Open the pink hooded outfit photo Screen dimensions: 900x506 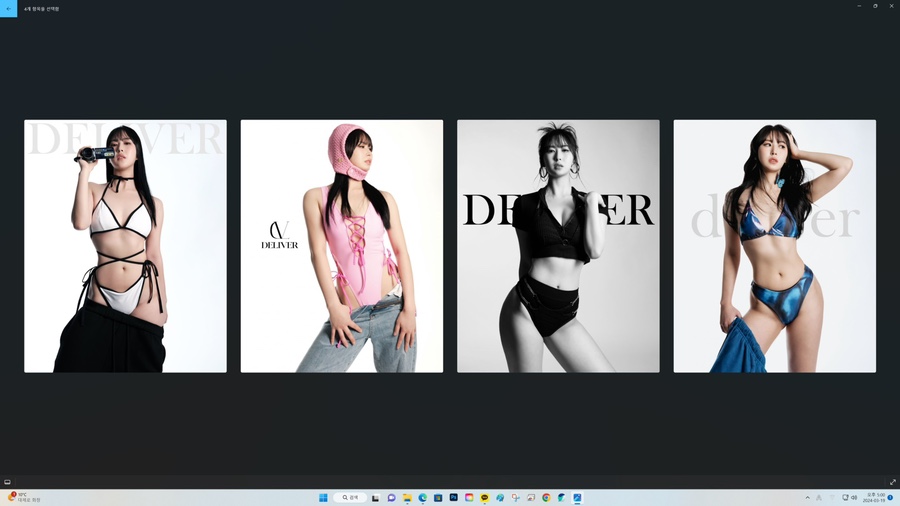[342, 246]
